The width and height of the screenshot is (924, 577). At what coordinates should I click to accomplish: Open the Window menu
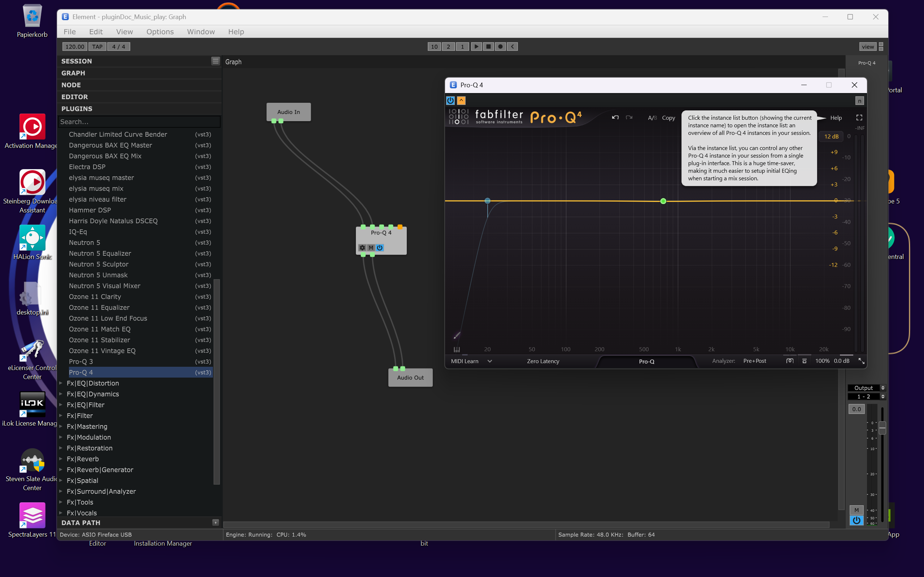(x=201, y=32)
